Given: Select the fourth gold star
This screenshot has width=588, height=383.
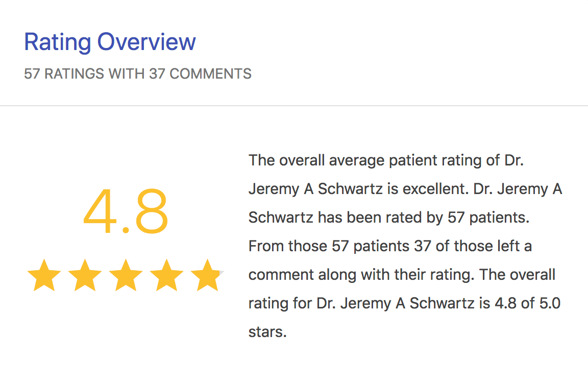Looking at the screenshot, I should 166,275.
